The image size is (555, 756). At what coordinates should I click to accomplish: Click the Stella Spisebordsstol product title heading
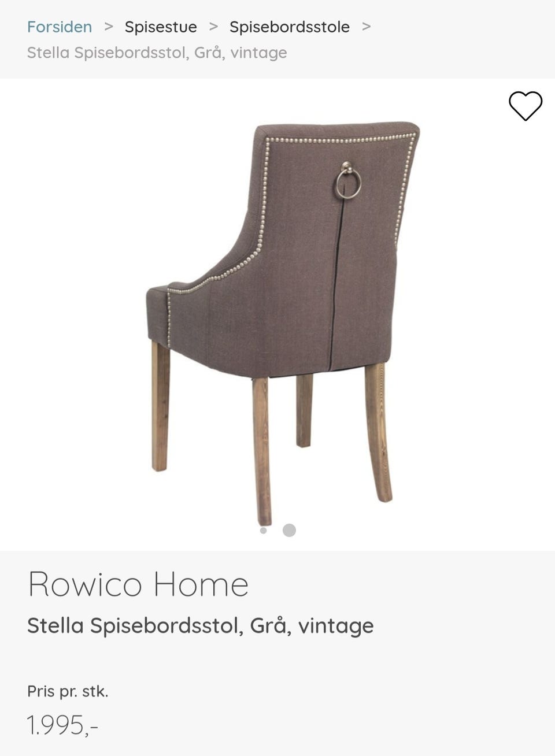click(201, 625)
